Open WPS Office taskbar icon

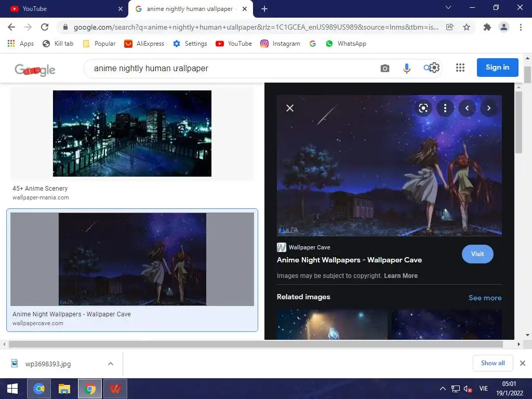(x=115, y=389)
